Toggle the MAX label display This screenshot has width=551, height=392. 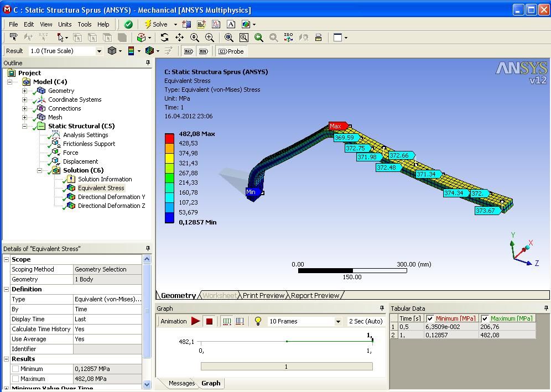tap(188, 51)
